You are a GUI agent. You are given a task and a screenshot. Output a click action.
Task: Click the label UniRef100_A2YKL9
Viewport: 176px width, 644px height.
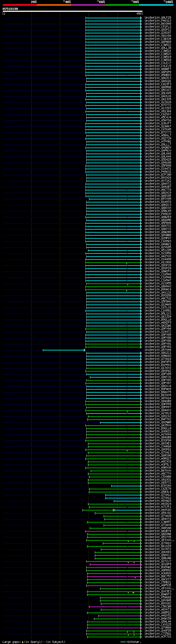[x=158, y=413]
